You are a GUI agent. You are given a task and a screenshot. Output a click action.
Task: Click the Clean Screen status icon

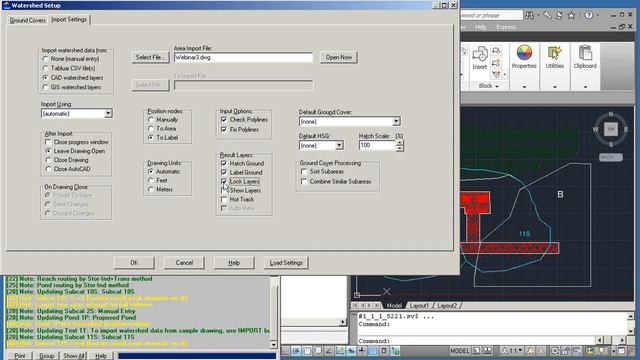tap(622, 351)
